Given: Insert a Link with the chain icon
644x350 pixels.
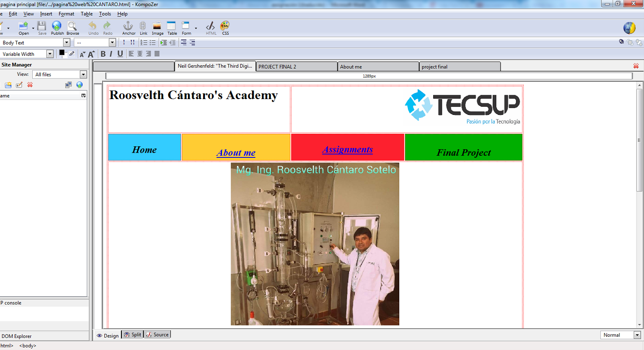Looking at the screenshot, I should pyautogui.click(x=143, y=28).
